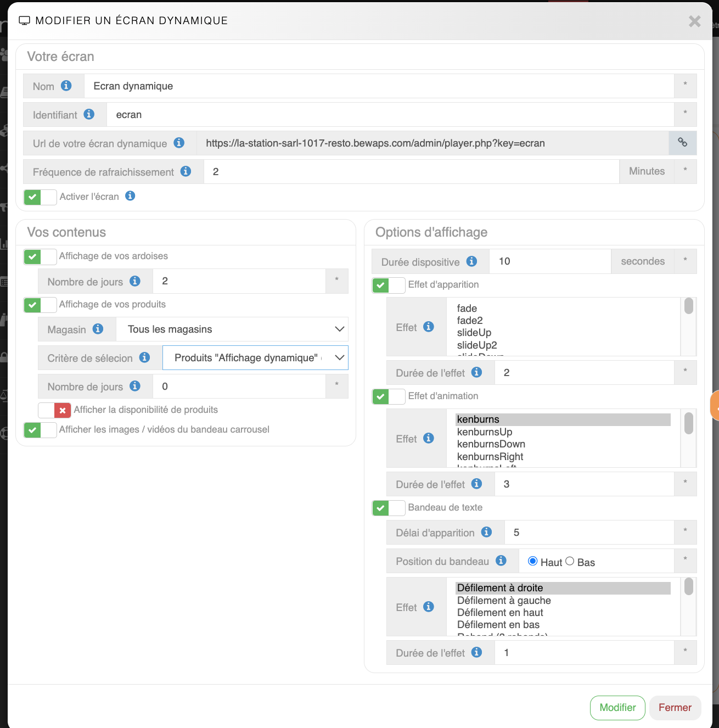Click info icon next to Délai d'apparition

486,532
